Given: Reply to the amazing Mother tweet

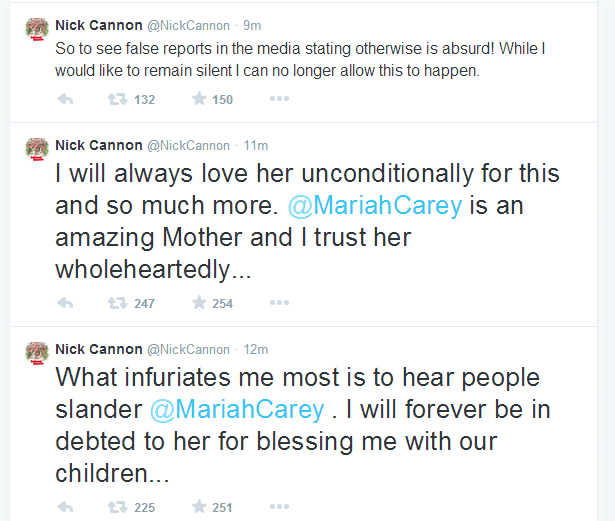Looking at the screenshot, I should [66, 303].
